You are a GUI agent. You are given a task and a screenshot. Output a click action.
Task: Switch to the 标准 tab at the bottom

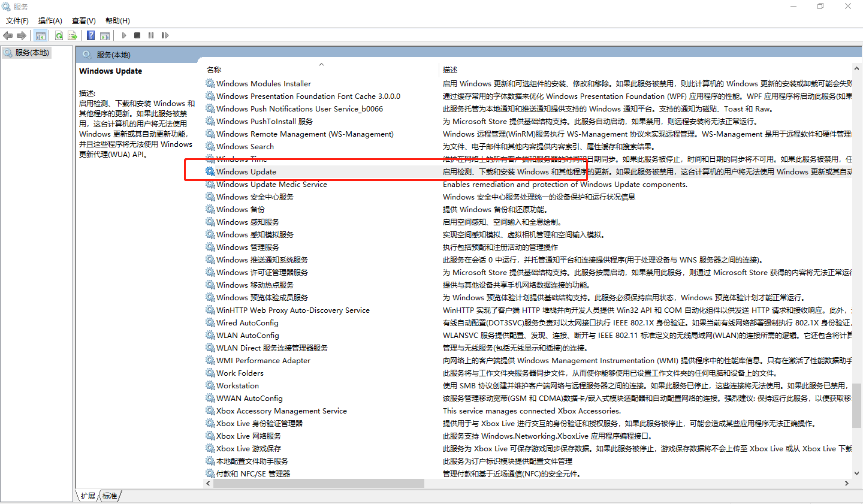(110, 496)
